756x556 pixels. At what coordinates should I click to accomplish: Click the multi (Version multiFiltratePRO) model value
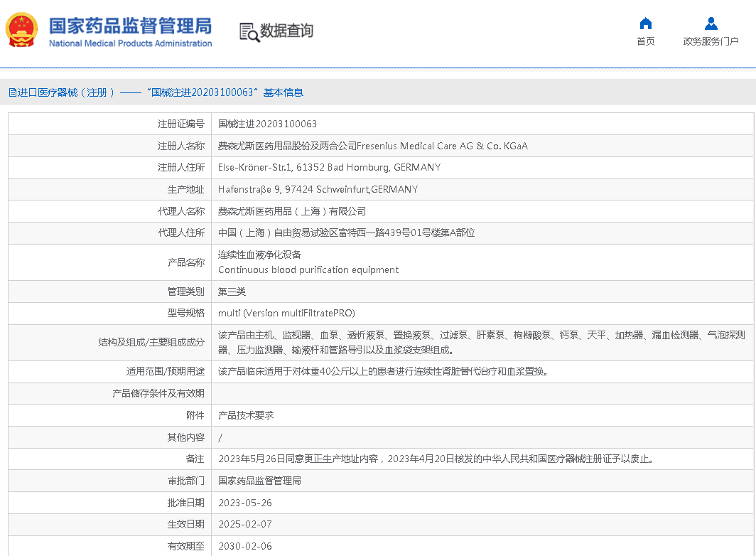pyautogui.click(x=286, y=313)
